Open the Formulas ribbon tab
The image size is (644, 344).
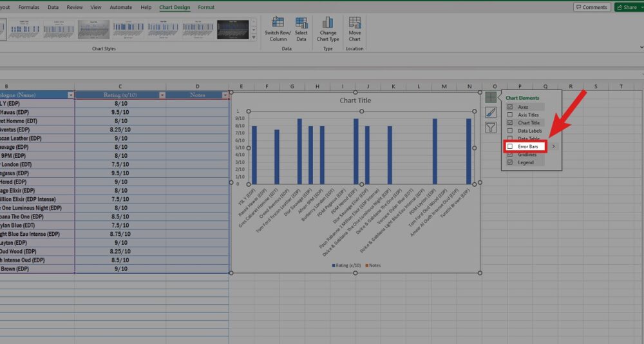28,7
